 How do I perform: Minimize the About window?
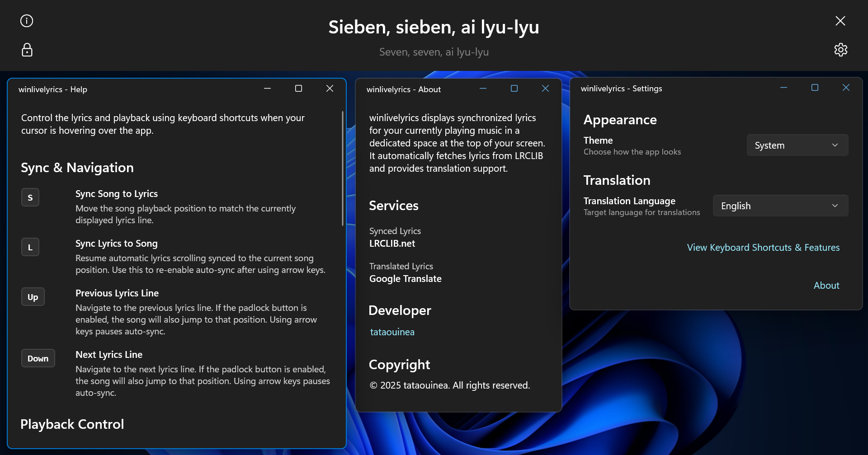(x=483, y=89)
